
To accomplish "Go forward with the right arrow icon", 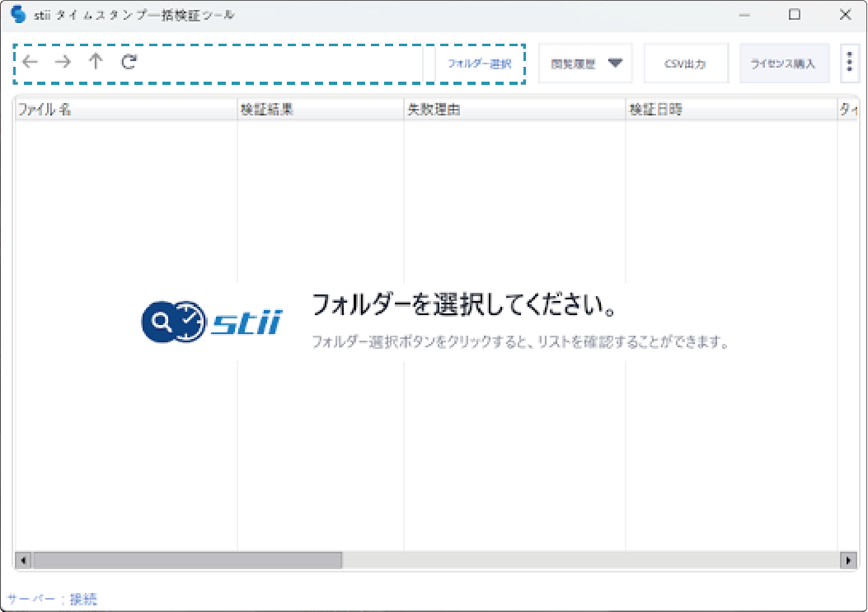I will pyautogui.click(x=63, y=62).
